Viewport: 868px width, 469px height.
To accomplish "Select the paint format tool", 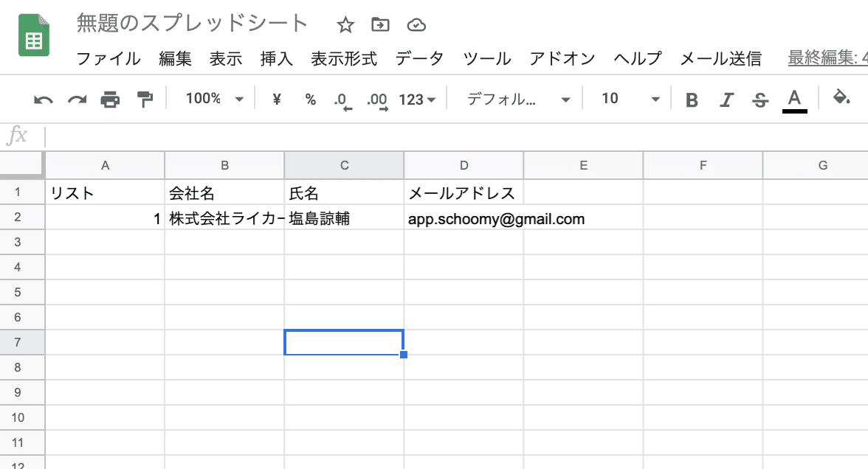I will (x=145, y=98).
